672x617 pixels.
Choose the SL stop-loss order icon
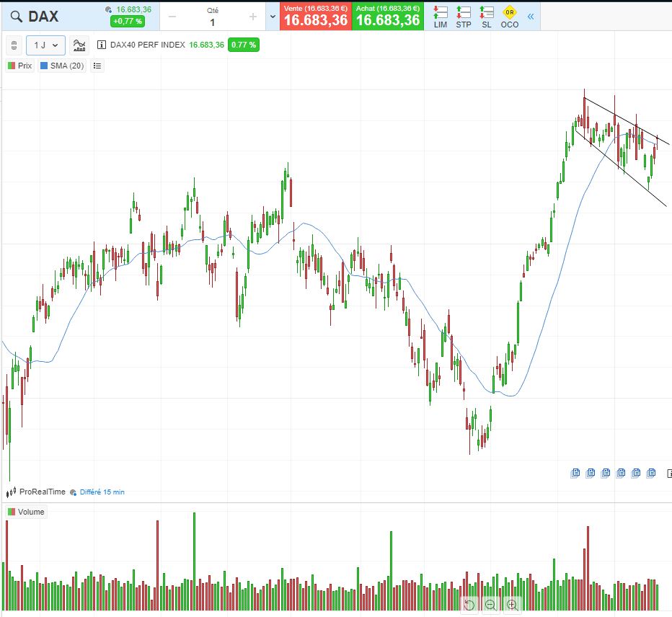point(487,17)
